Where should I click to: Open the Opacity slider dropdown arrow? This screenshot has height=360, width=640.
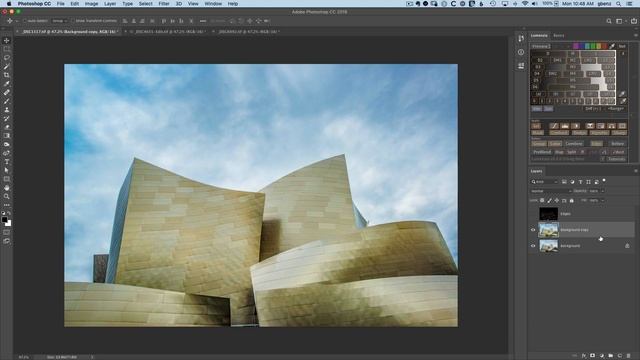click(x=602, y=191)
